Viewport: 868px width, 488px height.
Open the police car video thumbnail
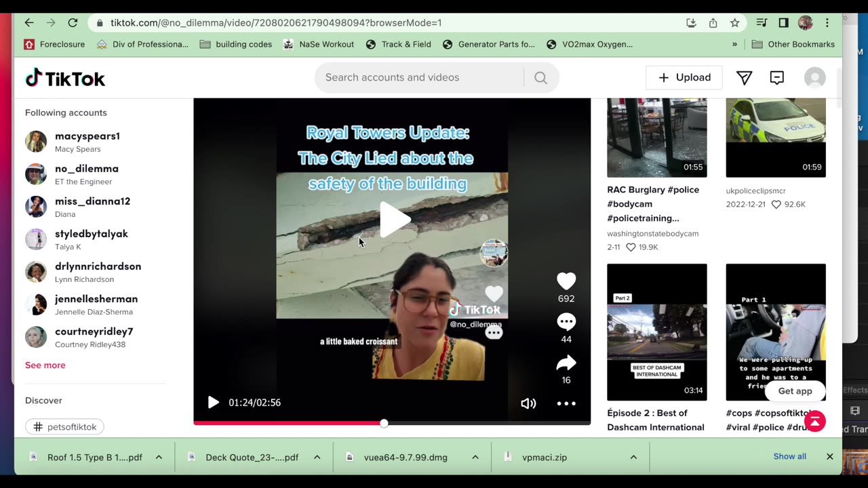776,138
